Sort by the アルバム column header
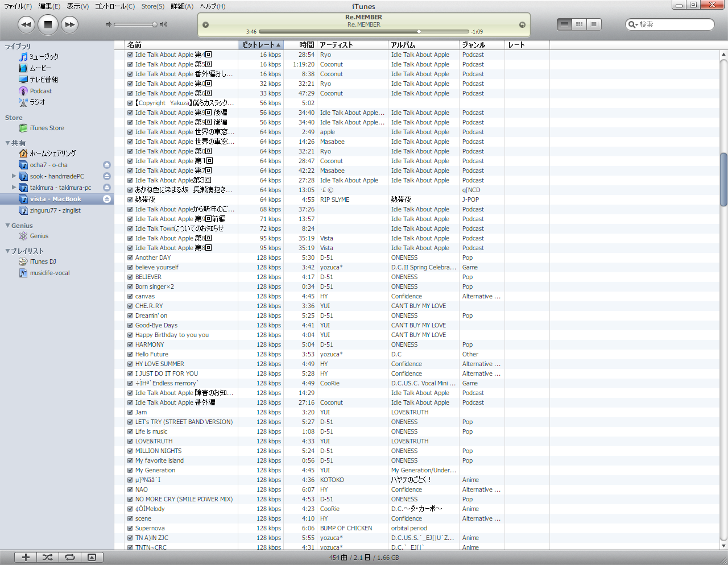Viewport: 728px width, 565px height. [424, 45]
